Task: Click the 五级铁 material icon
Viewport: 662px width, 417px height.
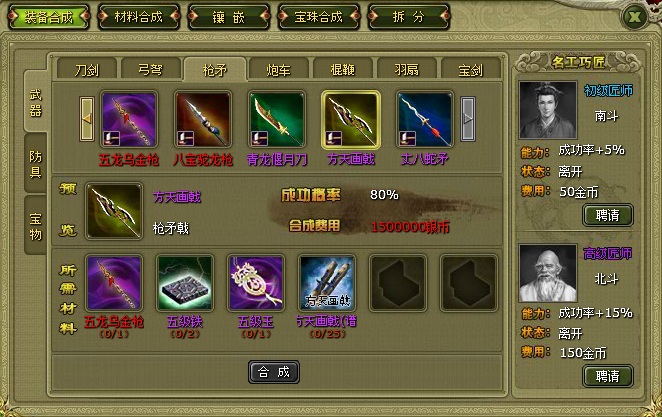Action: pos(185,283)
